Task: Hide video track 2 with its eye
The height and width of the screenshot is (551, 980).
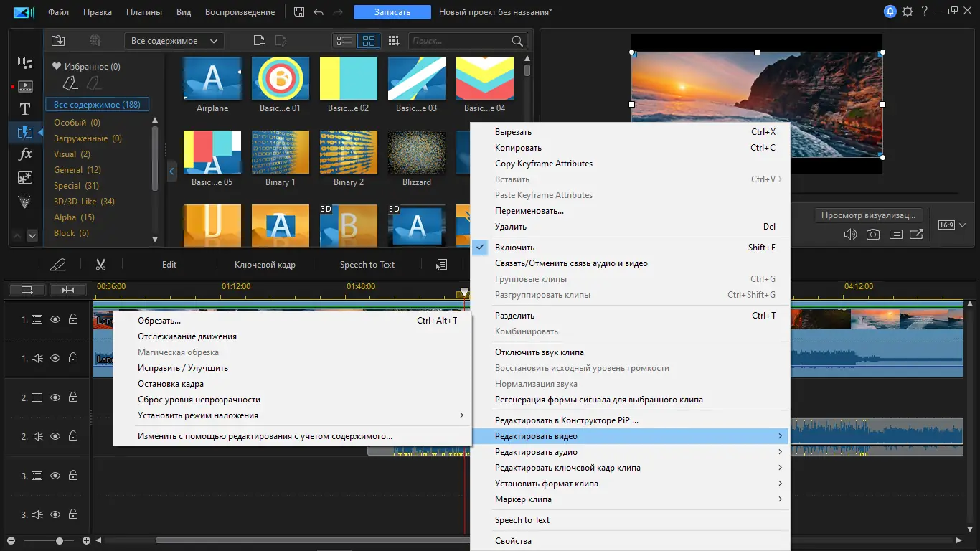Action: pos(55,397)
